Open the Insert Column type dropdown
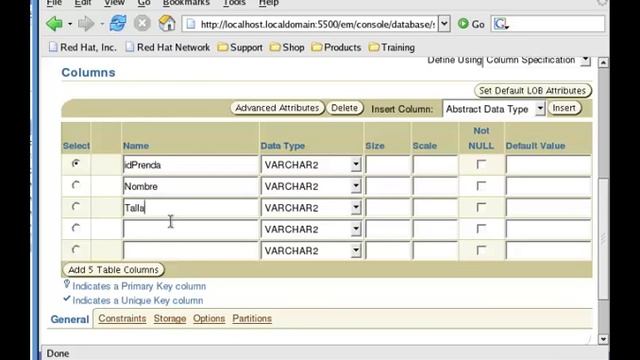640x360 pixels. (540, 109)
